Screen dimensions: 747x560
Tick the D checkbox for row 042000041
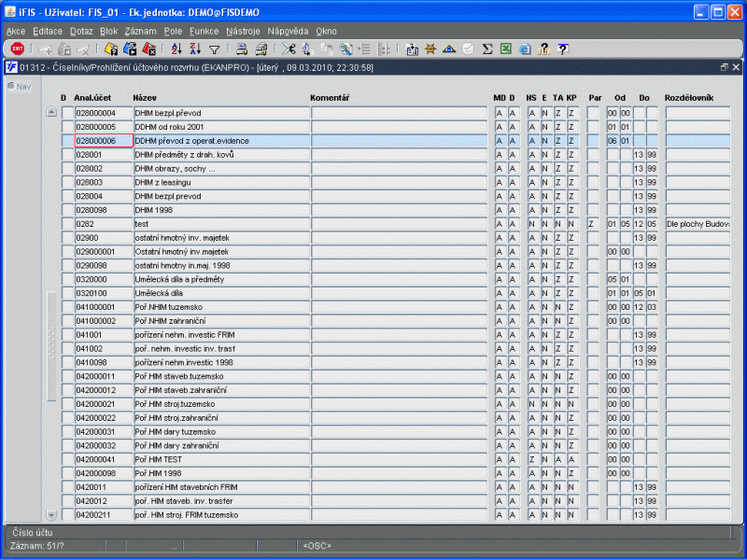tap(67, 459)
